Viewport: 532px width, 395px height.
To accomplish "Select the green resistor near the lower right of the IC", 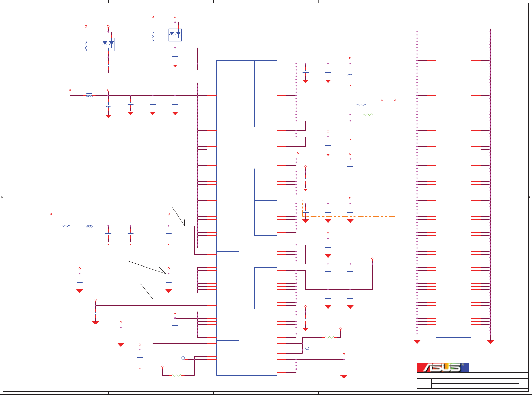I will (x=330, y=337).
